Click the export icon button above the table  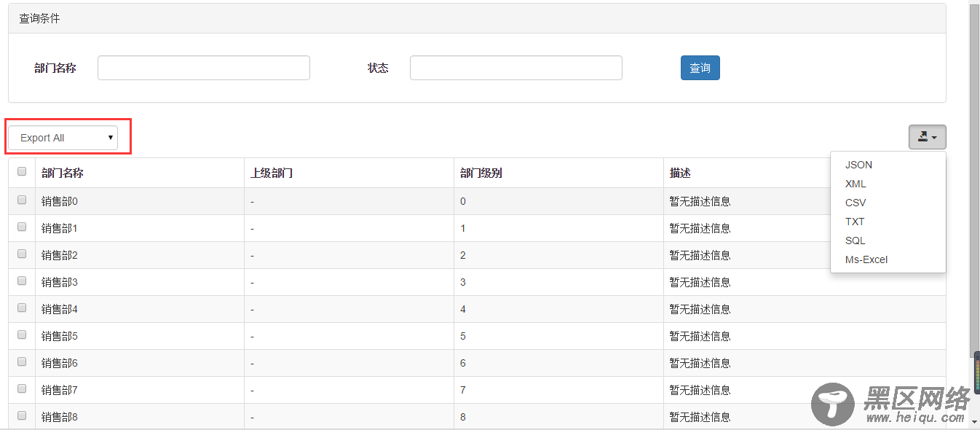click(x=927, y=137)
